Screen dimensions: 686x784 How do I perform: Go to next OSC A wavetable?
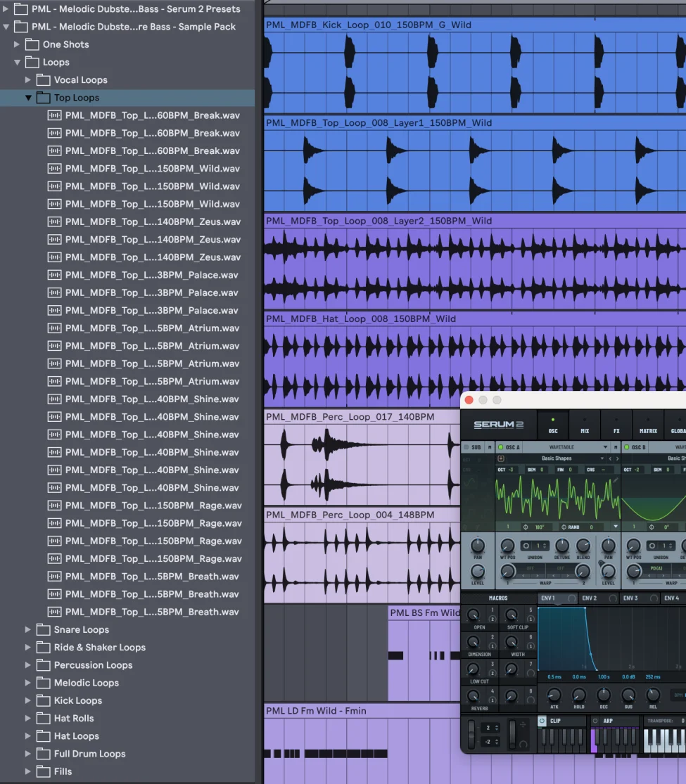[x=618, y=458]
